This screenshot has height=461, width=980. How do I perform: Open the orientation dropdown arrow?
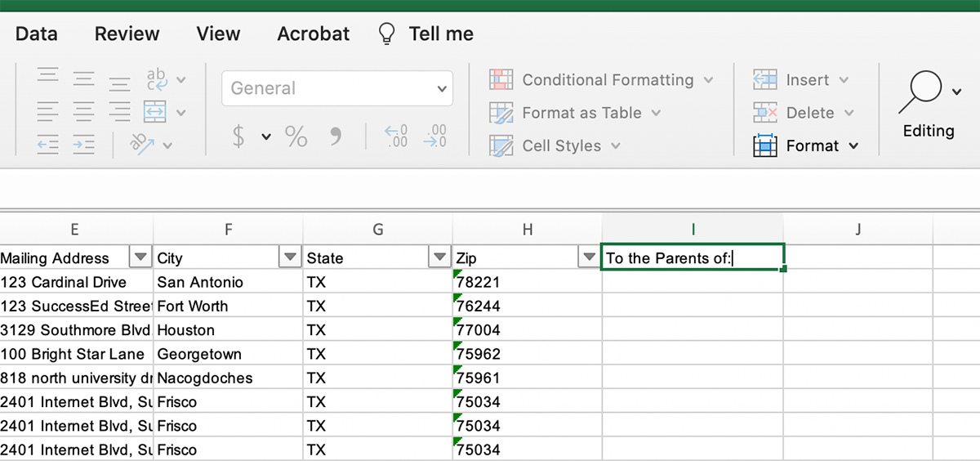point(167,145)
